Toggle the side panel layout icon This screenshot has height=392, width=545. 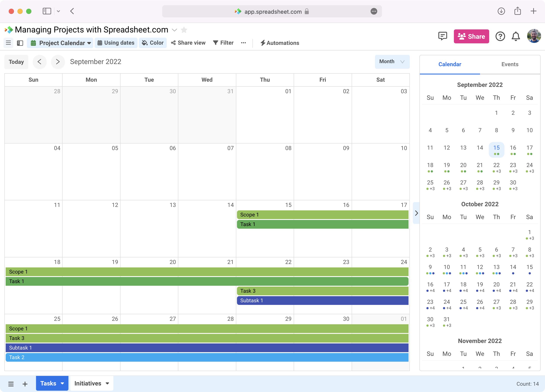pos(20,43)
